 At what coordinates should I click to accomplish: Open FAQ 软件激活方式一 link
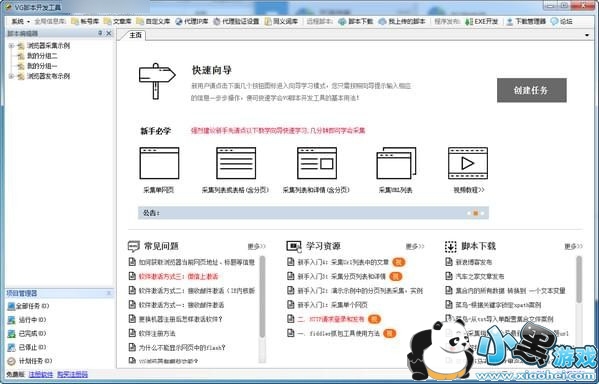pyautogui.click(x=181, y=305)
